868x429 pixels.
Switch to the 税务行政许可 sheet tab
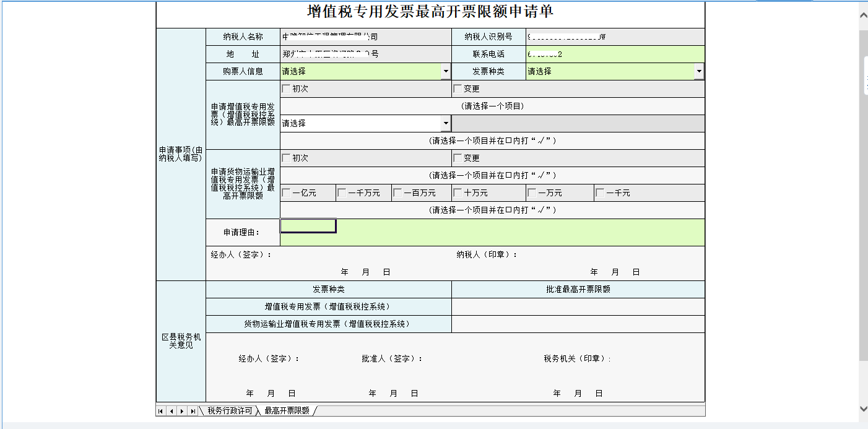pyautogui.click(x=230, y=410)
